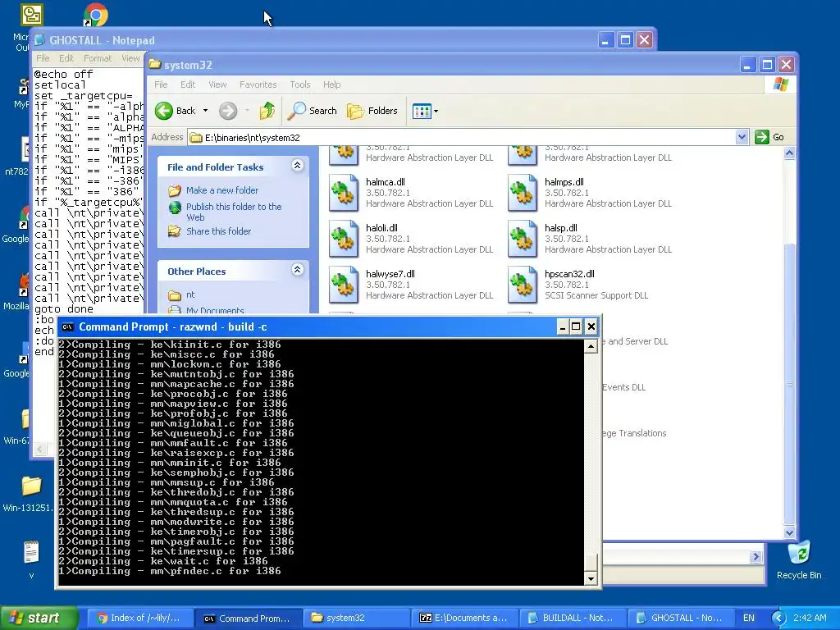Viewport: 840px width, 630px height.
Task: Collapse the Other Places panel
Action: (297, 269)
